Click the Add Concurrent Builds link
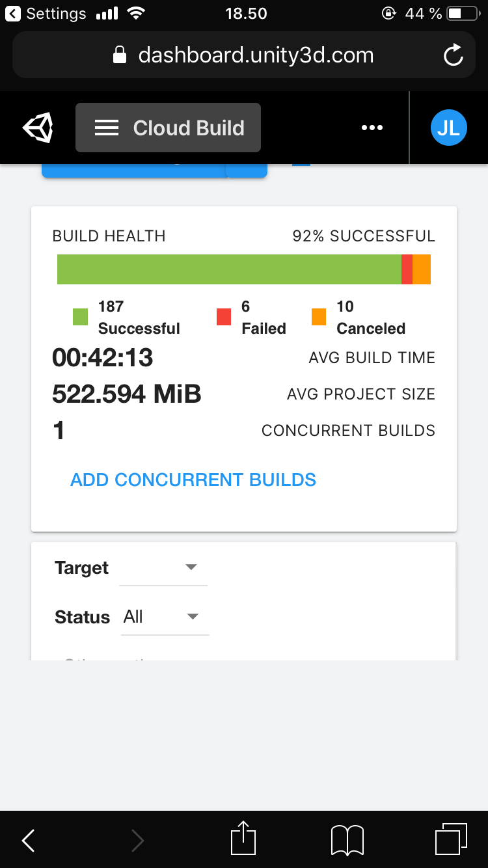Image resolution: width=488 pixels, height=868 pixels. (x=193, y=480)
